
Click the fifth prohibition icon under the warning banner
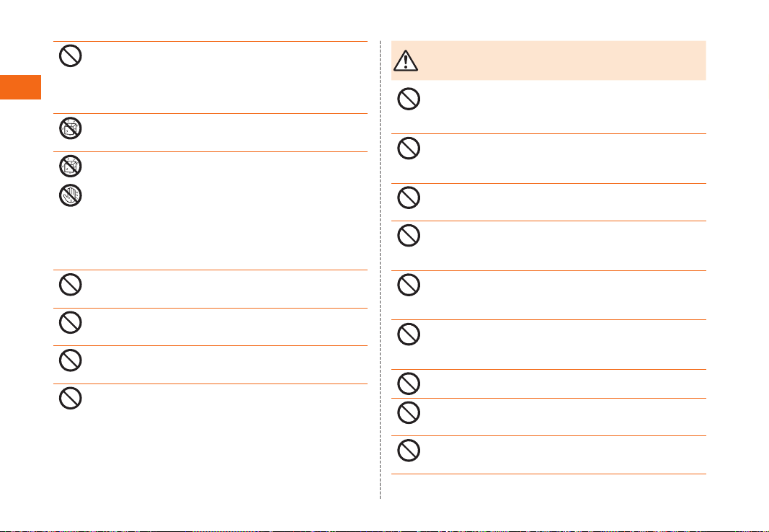click(x=409, y=285)
